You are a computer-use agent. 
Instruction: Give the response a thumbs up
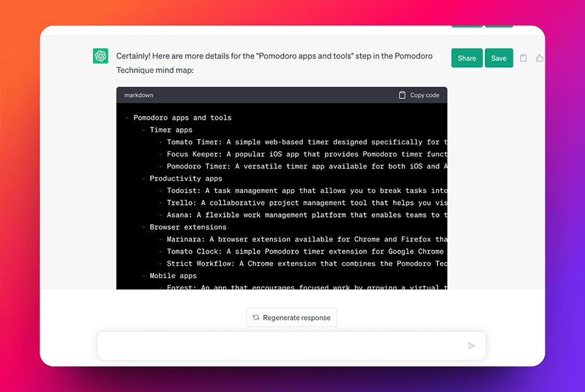(x=539, y=59)
